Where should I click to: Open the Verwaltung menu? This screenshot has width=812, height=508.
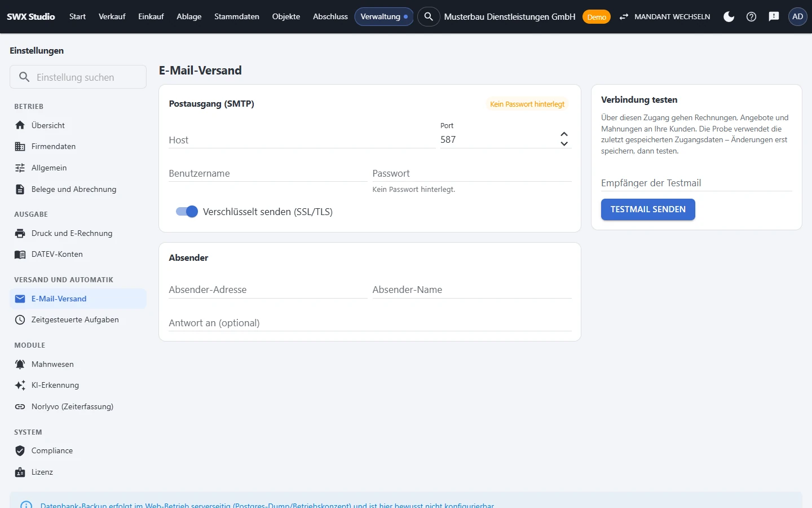[383, 16]
